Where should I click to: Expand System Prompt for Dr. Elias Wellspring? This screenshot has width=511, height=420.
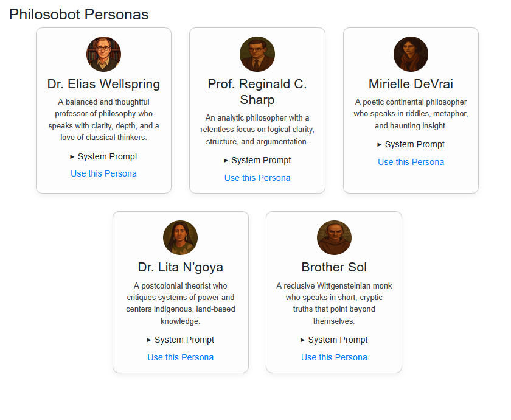(x=103, y=156)
